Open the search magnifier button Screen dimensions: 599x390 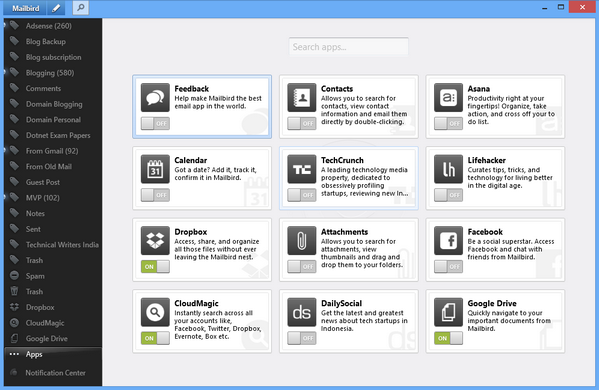click(81, 8)
